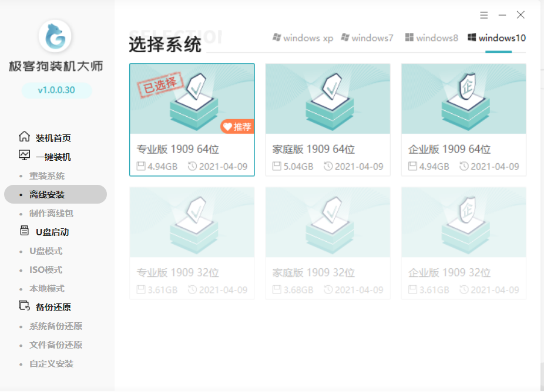Click the Windows 7 flag icon
The width and height of the screenshot is (544, 392).
(345, 37)
